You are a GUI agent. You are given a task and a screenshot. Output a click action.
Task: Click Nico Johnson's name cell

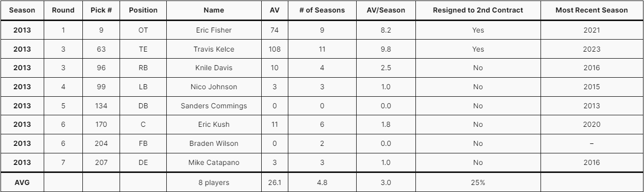(214, 87)
